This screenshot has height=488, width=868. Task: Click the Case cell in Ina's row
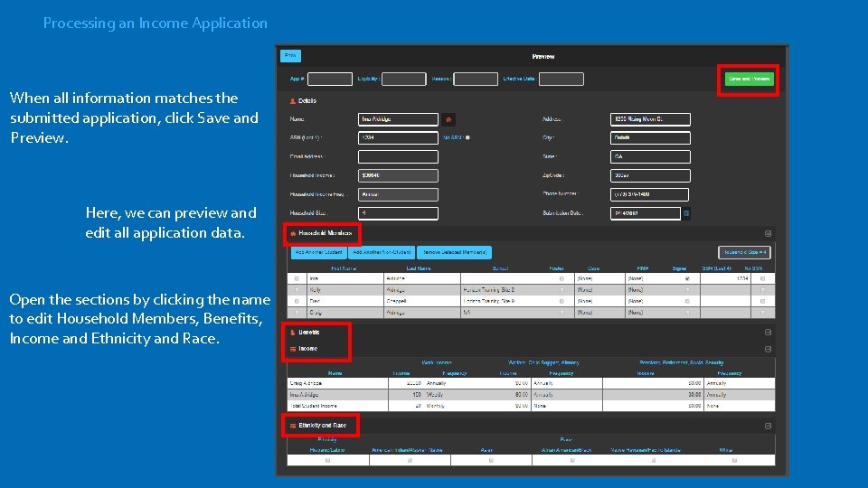600,279
